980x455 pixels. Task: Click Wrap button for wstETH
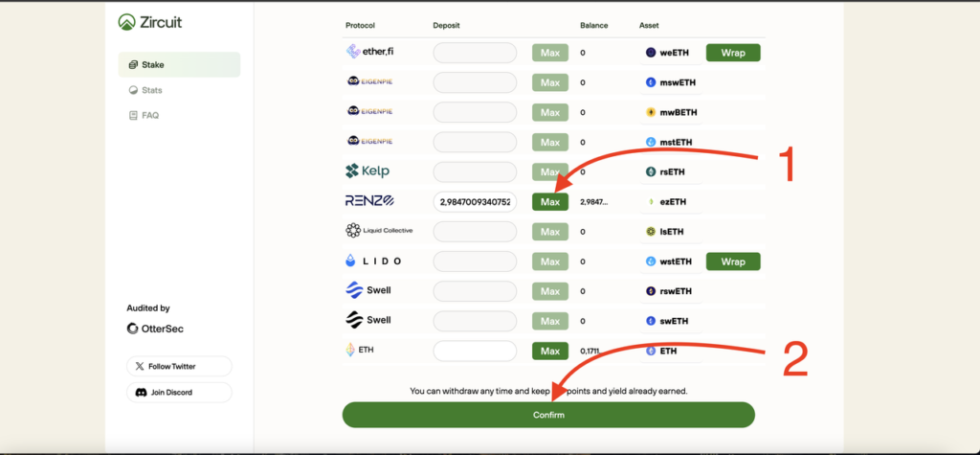[x=733, y=262]
